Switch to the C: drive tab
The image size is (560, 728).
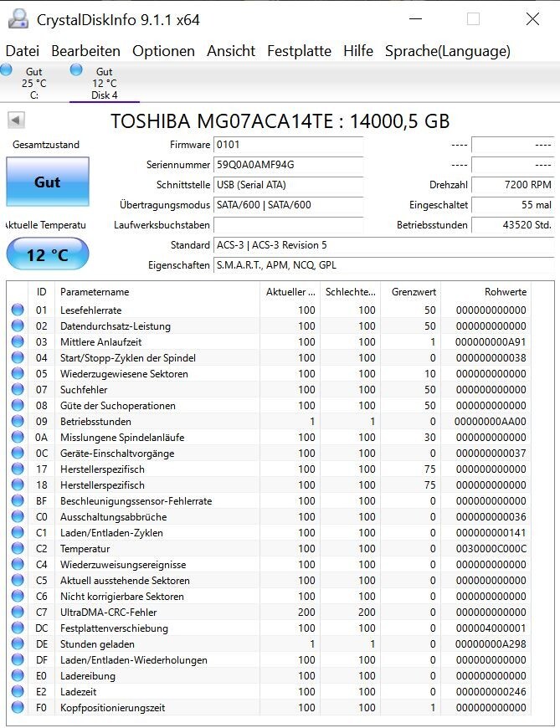[x=34, y=83]
